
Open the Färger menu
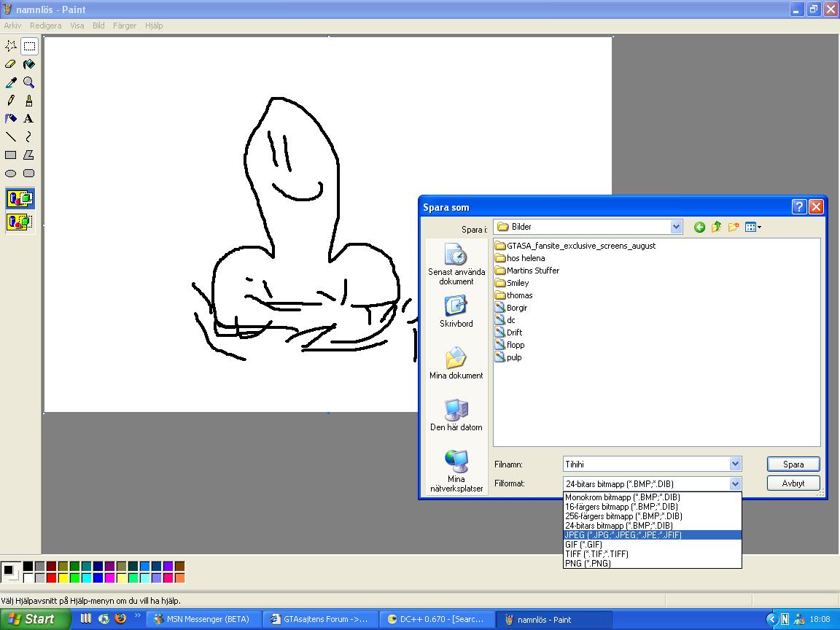click(124, 26)
